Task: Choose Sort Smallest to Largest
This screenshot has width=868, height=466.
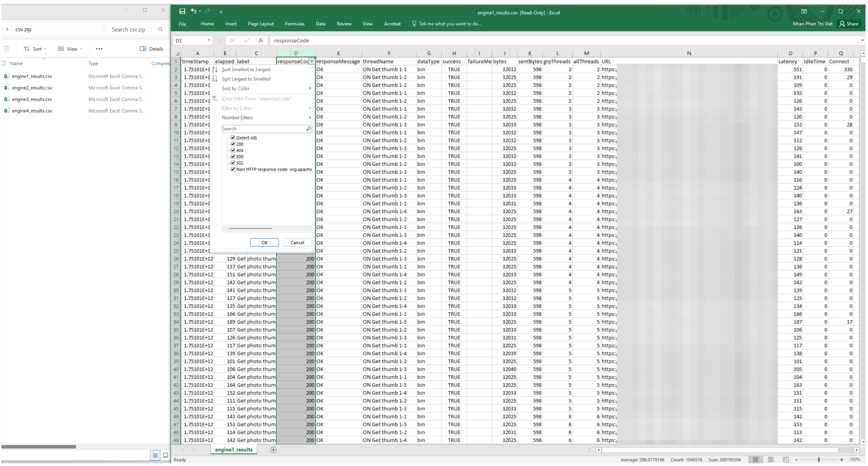Action: [246, 69]
